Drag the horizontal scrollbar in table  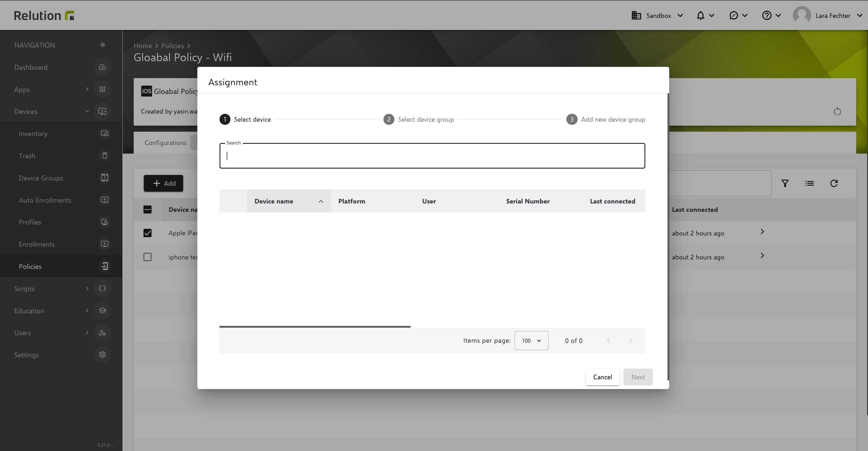coord(315,326)
